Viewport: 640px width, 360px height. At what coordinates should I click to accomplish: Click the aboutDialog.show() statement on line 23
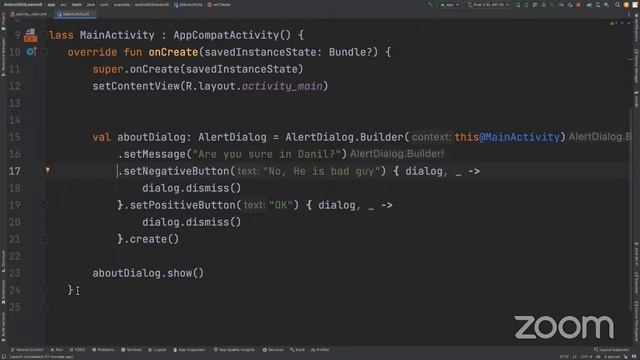click(x=148, y=273)
